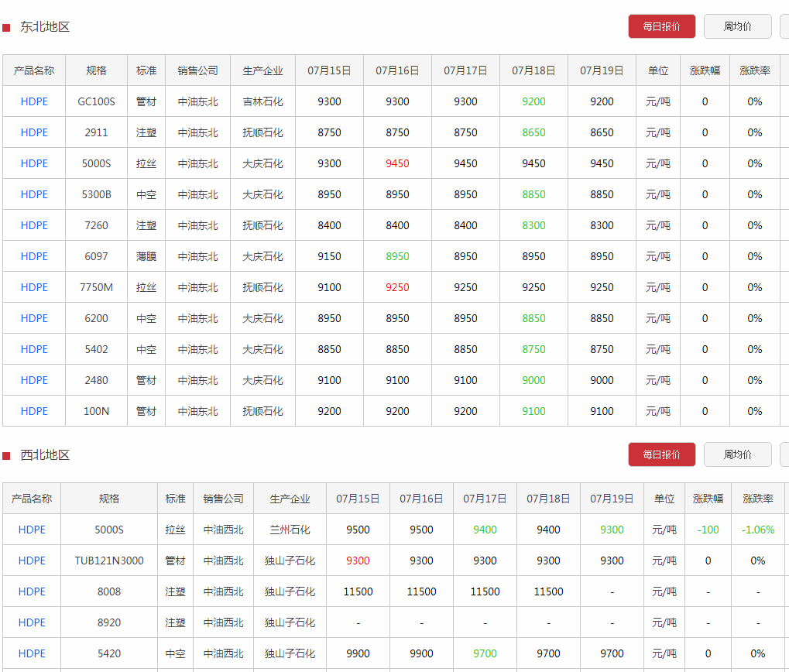Viewport: 789px width, 672px height.
Task: Open HDPE link in 8920 row
Action: [32, 622]
